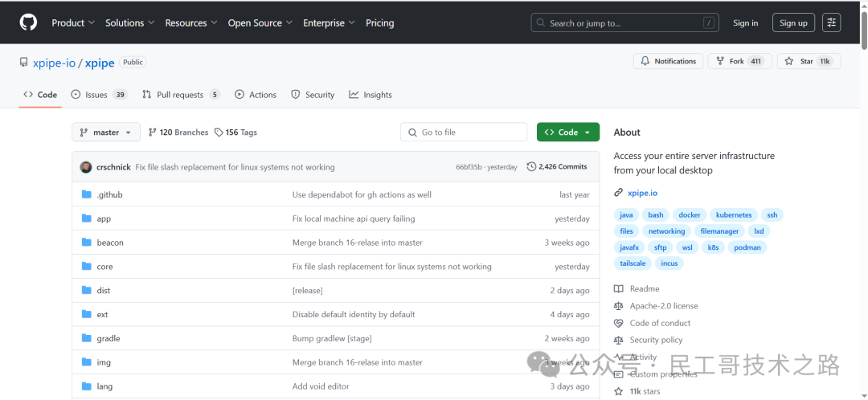The height and width of the screenshot is (400, 868).
Task: Expand the Solutions menu
Action: [x=129, y=22]
